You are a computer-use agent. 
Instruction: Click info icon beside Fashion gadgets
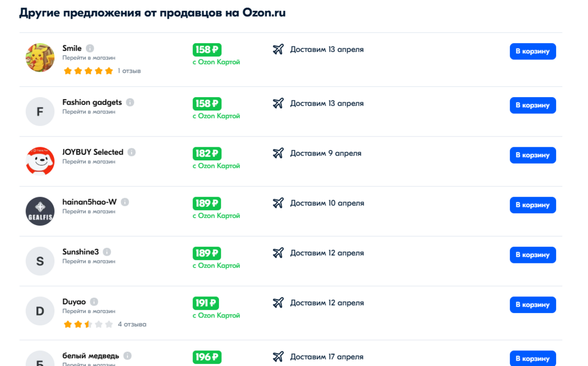[x=130, y=103]
